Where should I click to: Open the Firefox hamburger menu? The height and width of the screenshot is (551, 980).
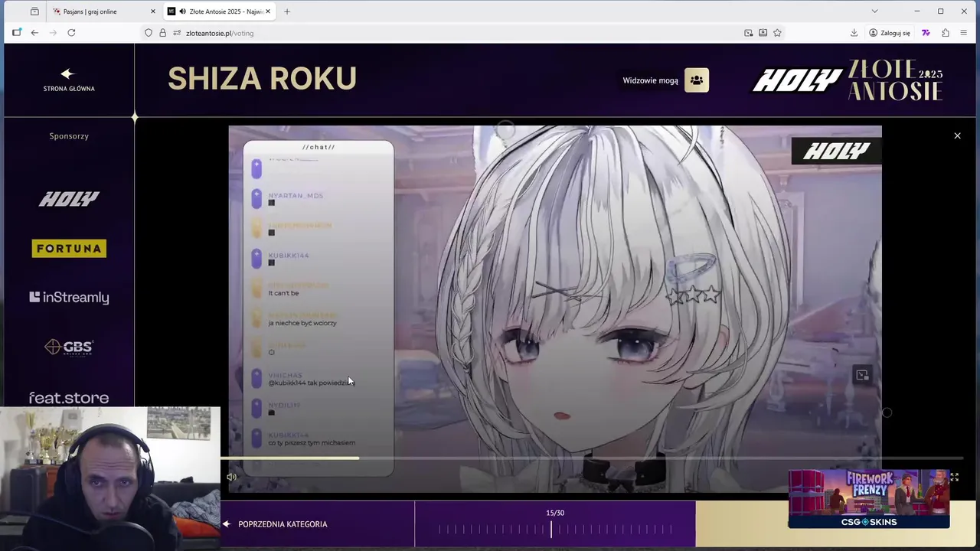964,33
